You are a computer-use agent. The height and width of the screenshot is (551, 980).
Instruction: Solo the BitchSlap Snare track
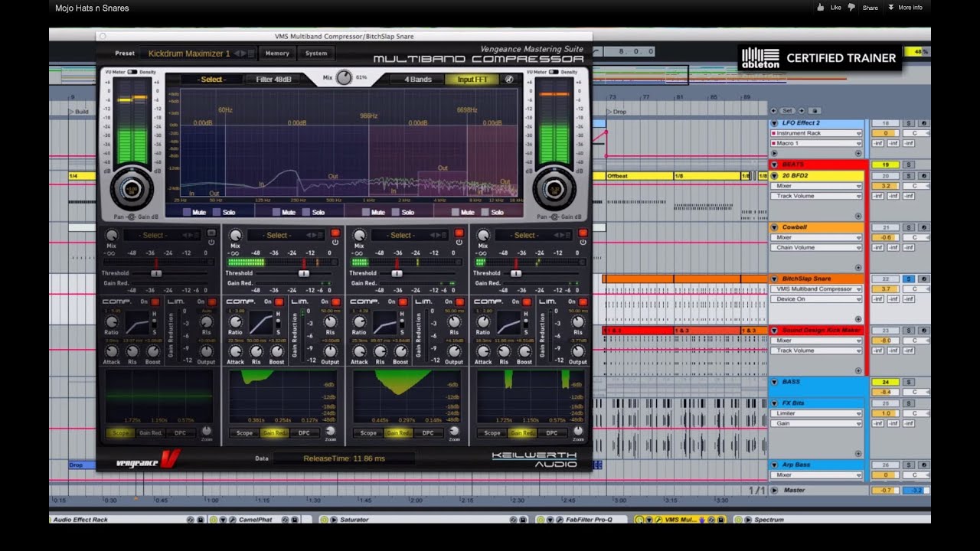click(x=909, y=279)
